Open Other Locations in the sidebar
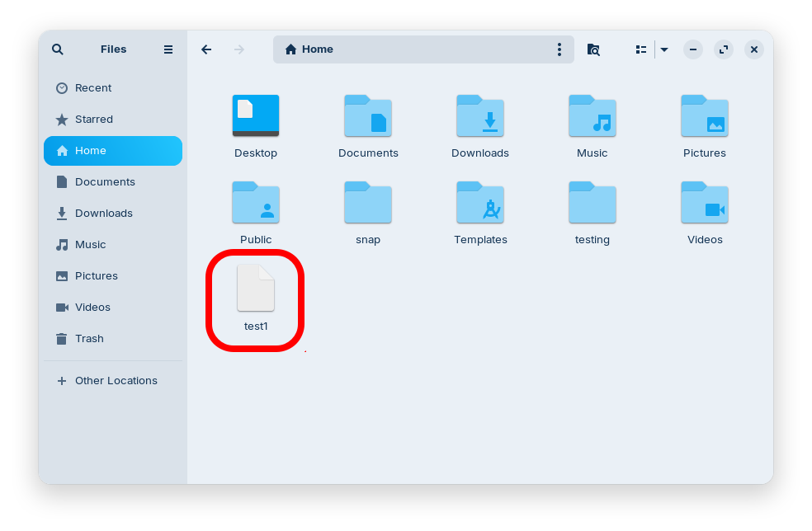The image size is (812, 531). point(113,380)
